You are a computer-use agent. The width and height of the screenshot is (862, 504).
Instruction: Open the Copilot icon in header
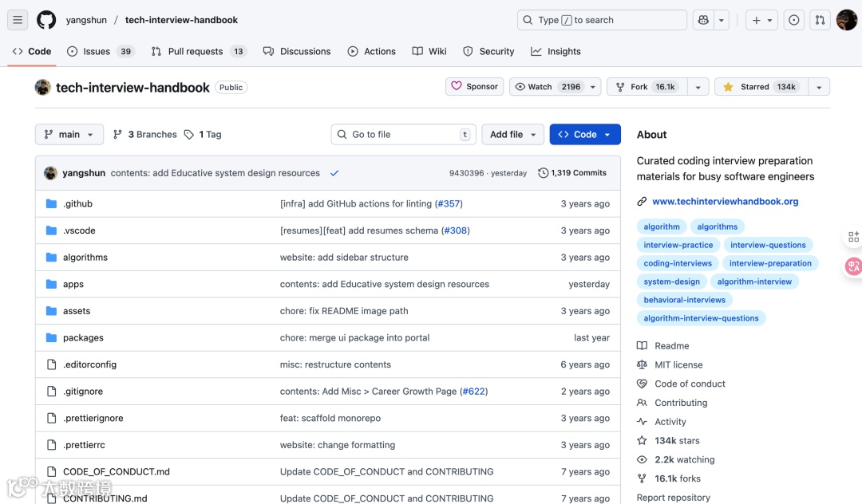pyautogui.click(x=703, y=20)
